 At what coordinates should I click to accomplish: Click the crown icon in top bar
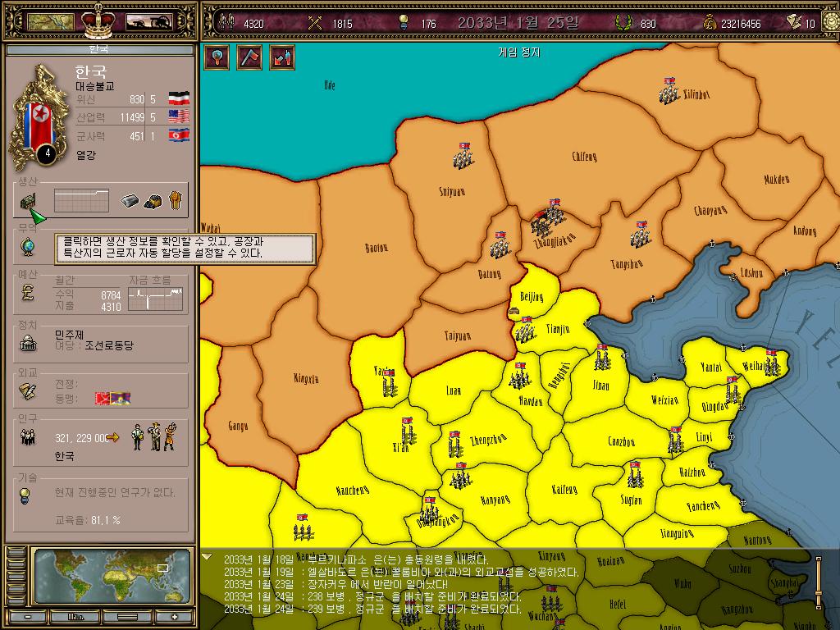click(98, 21)
